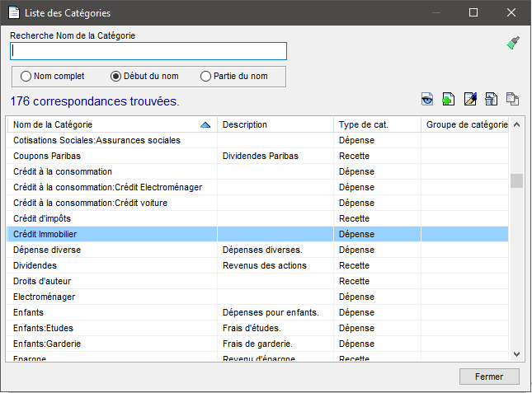Select the 'Crédit d'impôts' category row
Viewport: 532px width, 393px height.
(x=42, y=218)
